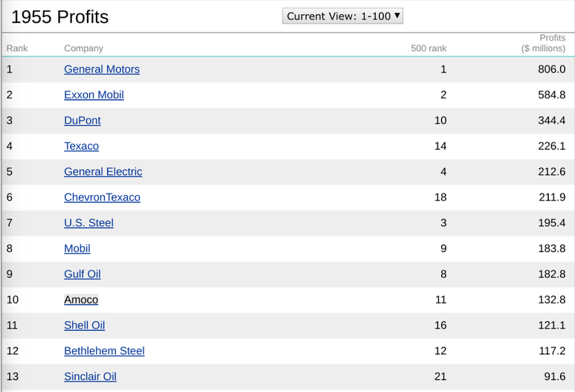The image size is (575, 392).
Task: Click the Company column header
Action: click(x=83, y=48)
